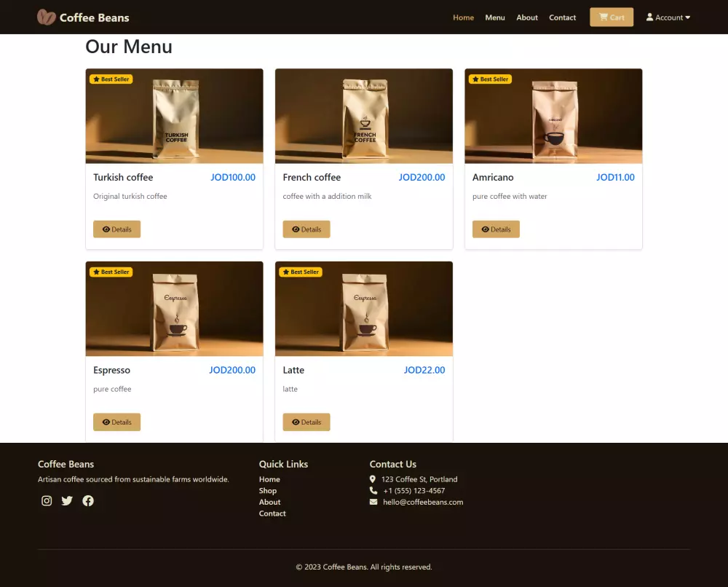The height and width of the screenshot is (587, 728).
Task: Click the Latte title
Action: [x=293, y=370]
